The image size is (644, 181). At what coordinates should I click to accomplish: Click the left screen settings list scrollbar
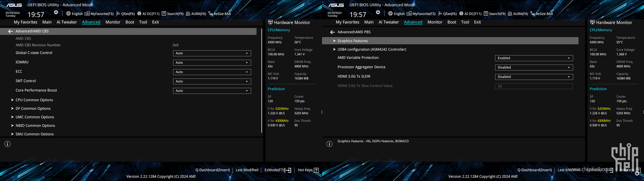pyautogui.click(x=262, y=80)
